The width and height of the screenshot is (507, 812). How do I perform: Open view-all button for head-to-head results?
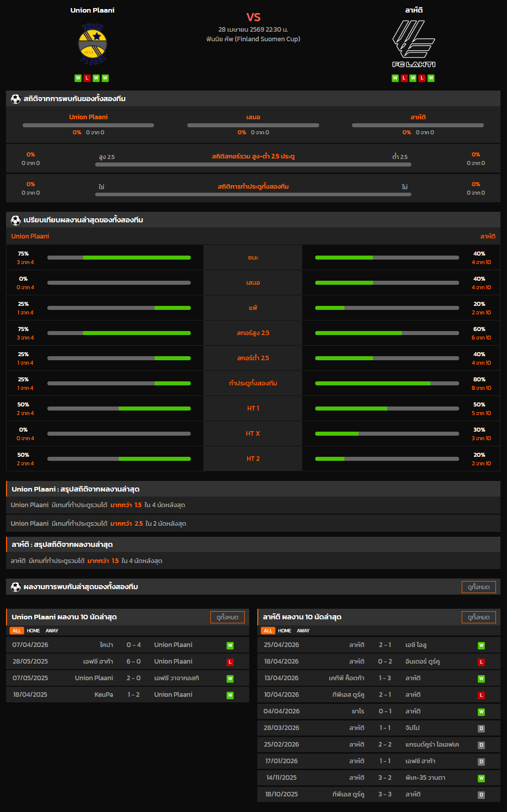[478, 587]
